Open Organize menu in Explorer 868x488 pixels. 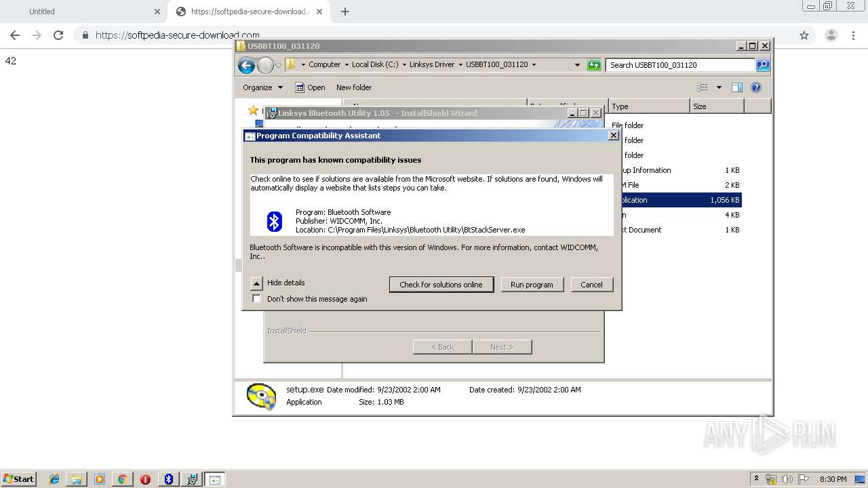coord(263,87)
